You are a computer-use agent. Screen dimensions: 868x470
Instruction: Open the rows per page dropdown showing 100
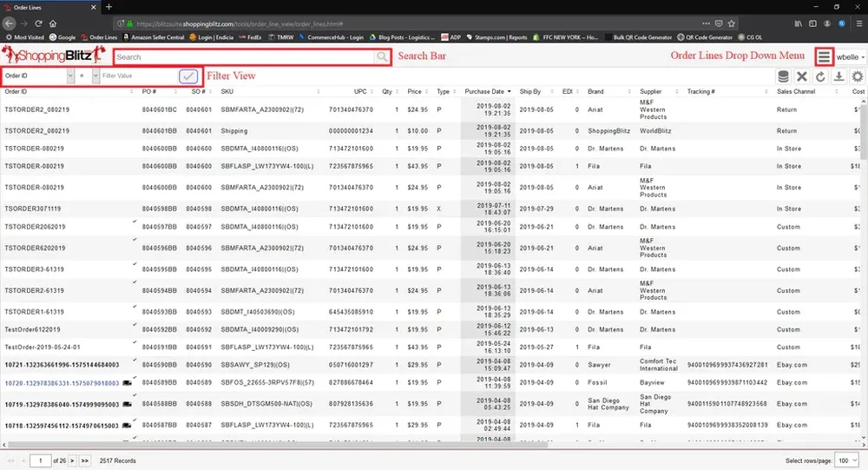pos(847,460)
